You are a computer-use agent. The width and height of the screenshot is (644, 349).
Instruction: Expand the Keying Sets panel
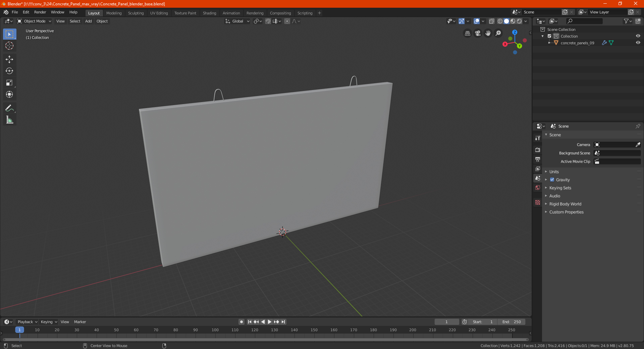coord(560,188)
